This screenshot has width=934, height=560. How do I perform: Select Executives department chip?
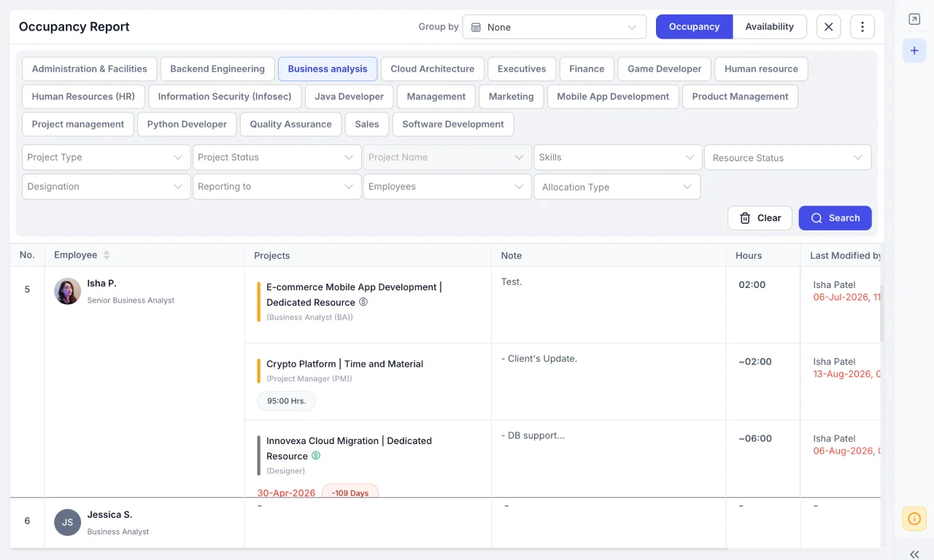(x=522, y=69)
